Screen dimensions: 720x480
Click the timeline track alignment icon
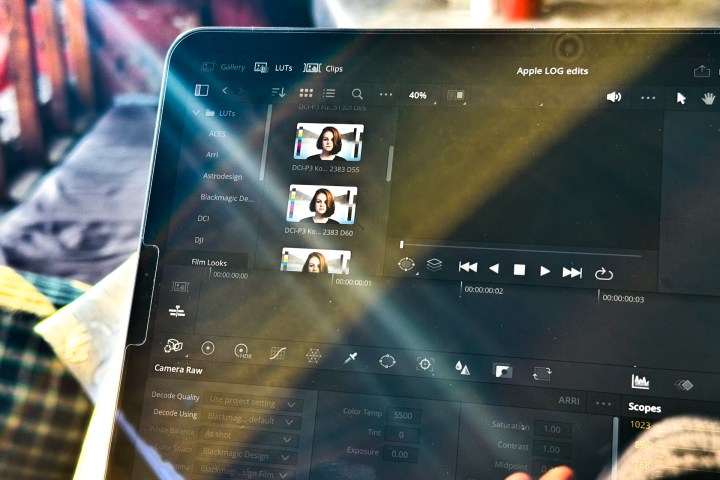pyautogui.click(x=177, y=312)
